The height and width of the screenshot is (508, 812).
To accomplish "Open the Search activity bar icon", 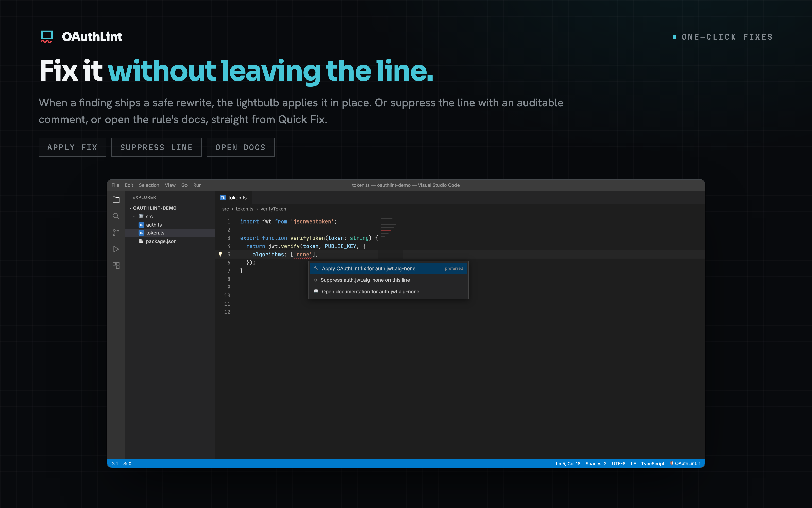I will 116,216.
